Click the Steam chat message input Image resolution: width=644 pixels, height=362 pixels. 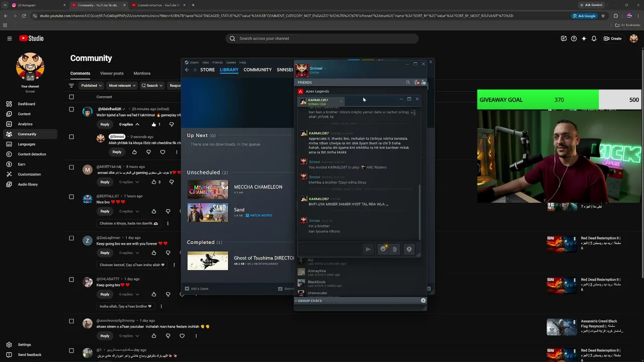click(331, 249)
